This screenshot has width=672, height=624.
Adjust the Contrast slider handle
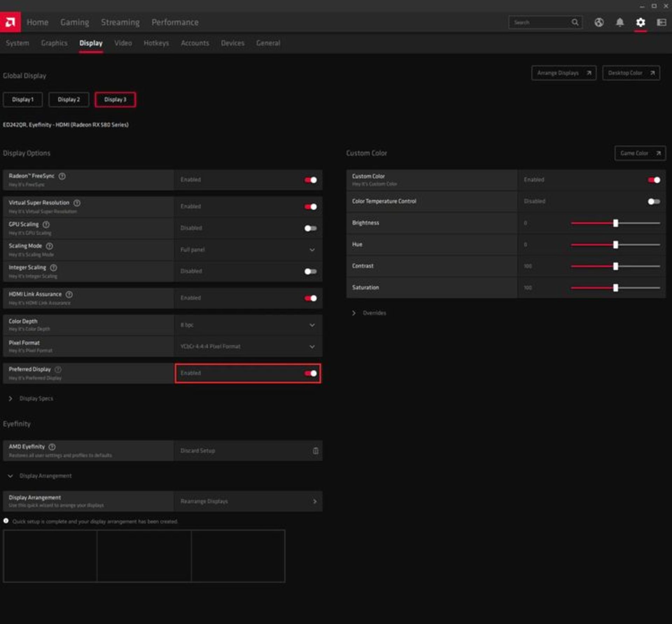coord(616,266)
